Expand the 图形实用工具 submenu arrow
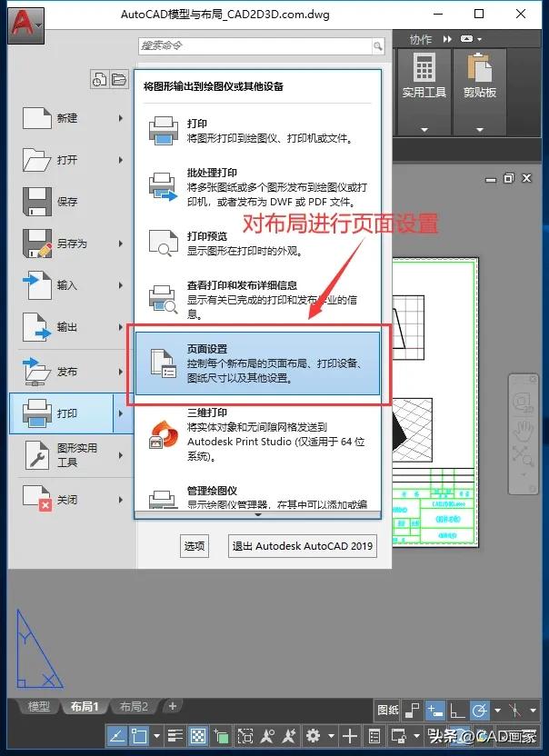The image size is (549, 756). click(121, 455)
